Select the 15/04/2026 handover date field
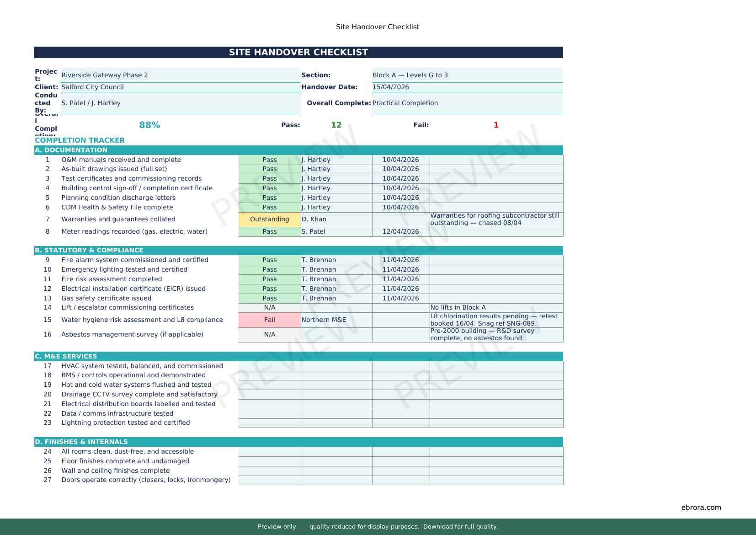 coord(467,87)
